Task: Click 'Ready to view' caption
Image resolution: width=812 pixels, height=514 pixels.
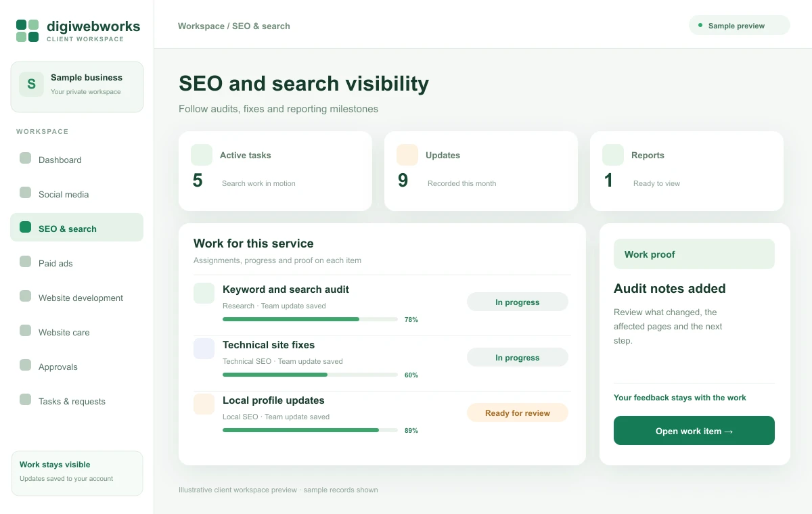Action: 657,183
